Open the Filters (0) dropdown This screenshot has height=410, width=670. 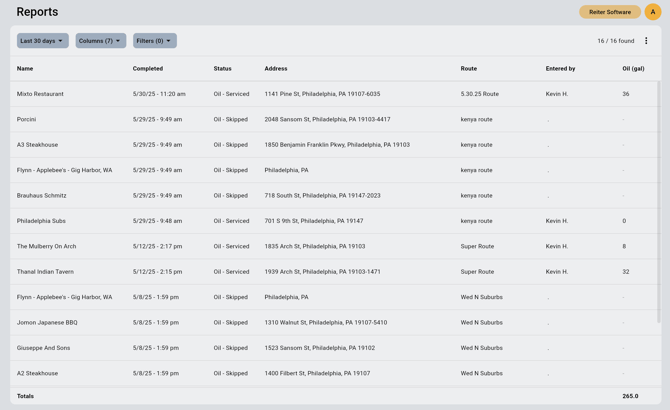pos(154,41)
